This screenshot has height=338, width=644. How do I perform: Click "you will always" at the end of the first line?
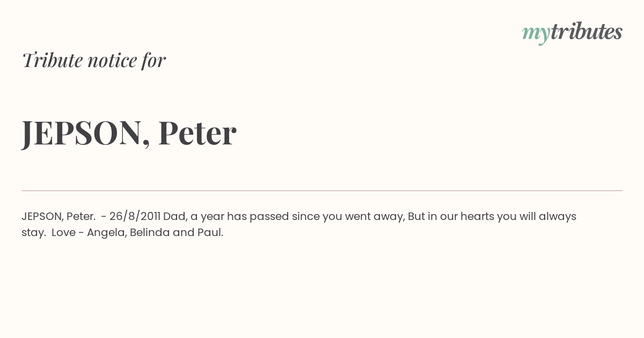coord(537,217)
